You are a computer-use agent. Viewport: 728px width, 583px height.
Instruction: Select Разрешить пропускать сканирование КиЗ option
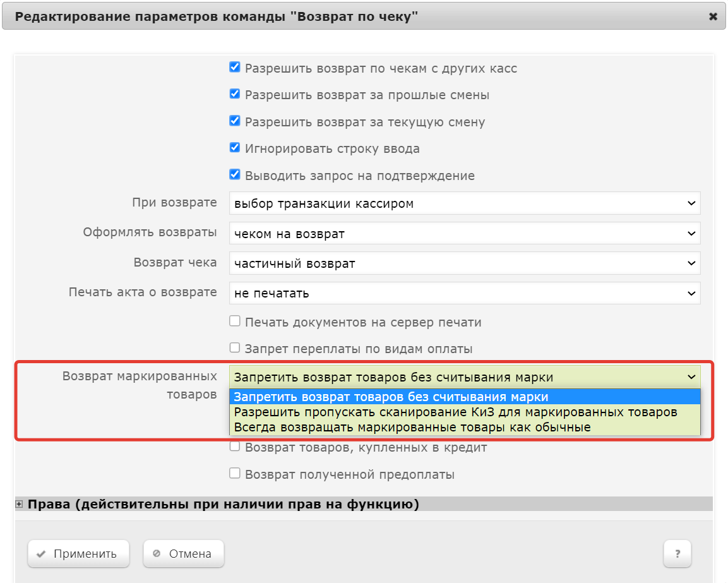(x=455, y=412)
